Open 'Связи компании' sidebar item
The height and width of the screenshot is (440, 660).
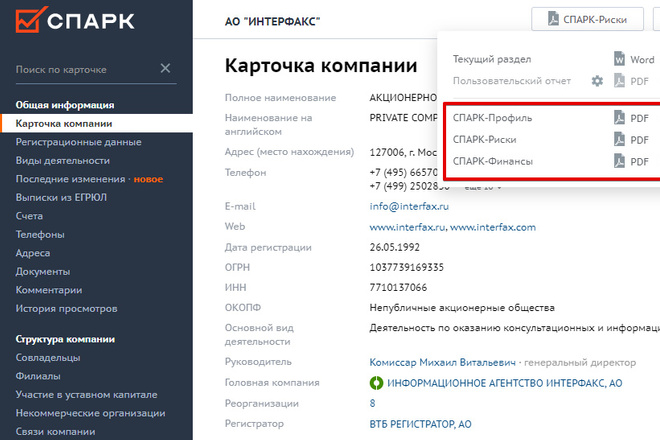click(x=55, y=432)
